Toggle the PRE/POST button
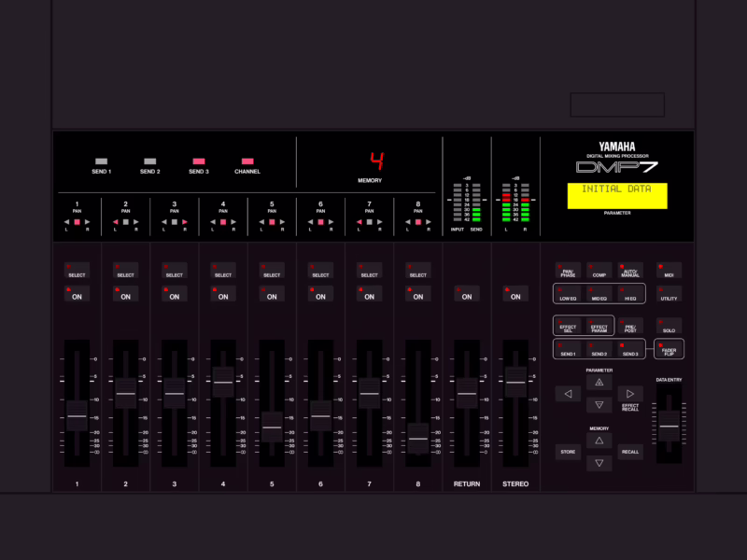Screen dimensions: 747x560 (630, 326)
